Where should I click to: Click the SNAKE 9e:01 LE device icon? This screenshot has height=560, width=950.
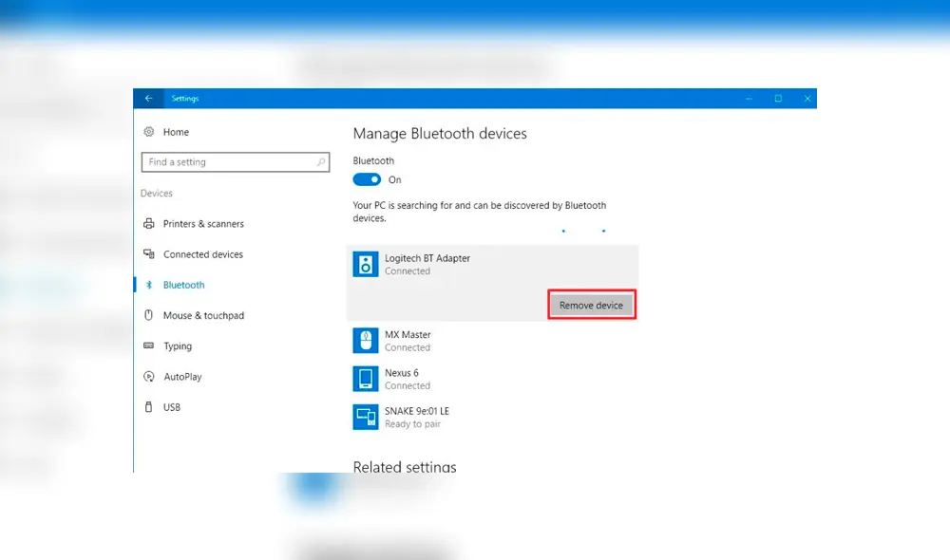point(366,417)
